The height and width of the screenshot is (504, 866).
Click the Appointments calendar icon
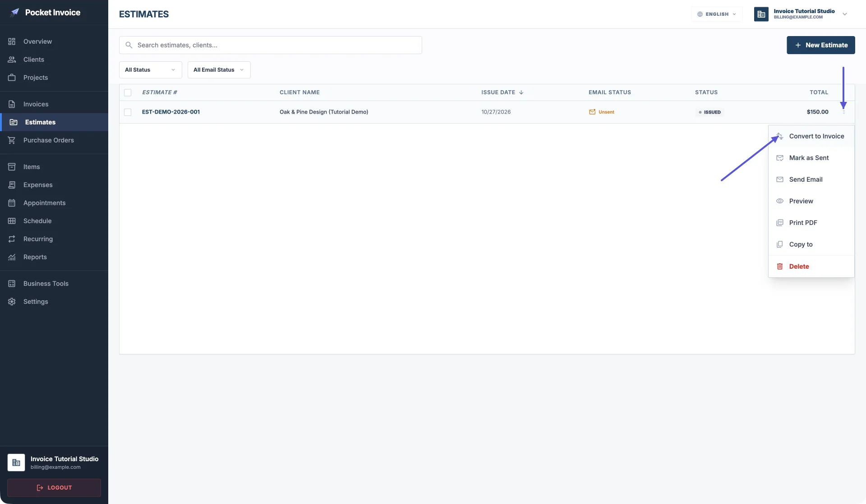coord(12,203)
